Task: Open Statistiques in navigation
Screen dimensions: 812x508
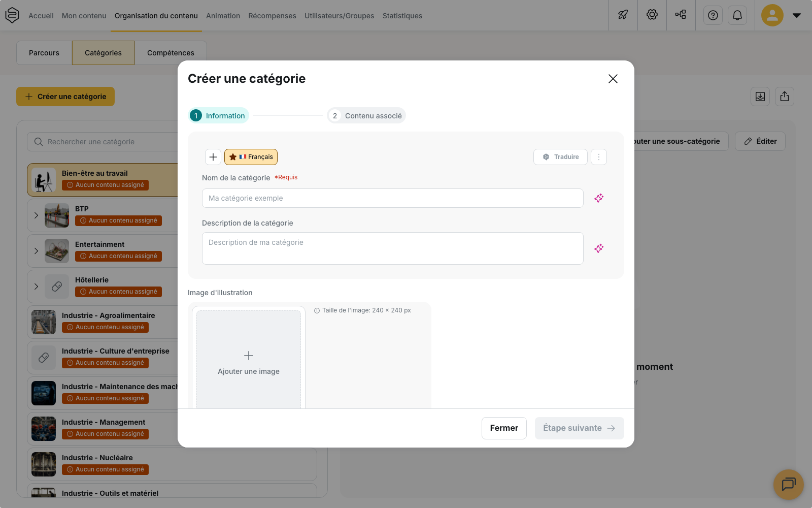Action: click(x=402, y=16)
